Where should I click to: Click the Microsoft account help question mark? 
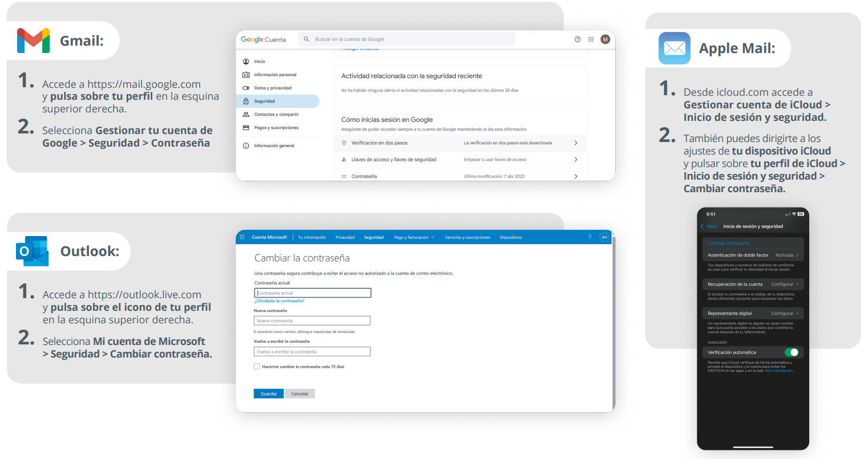click(x=590, y=237)
